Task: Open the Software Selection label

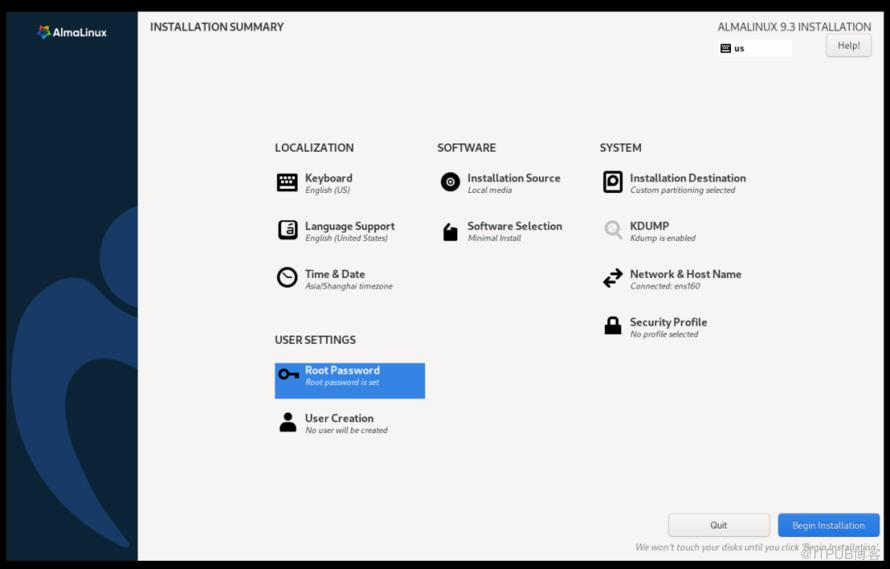Action: pyautogui.click(x=515, y=225)
